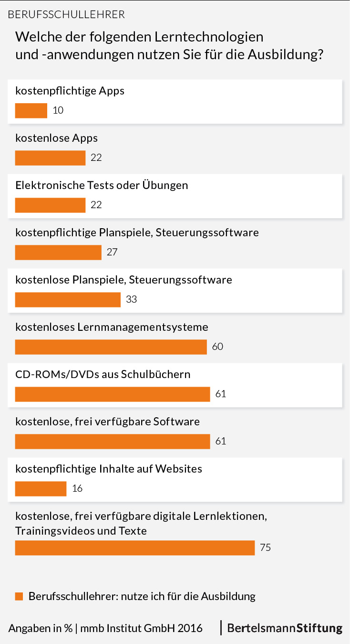The height and width of the screenshot is (644, 350).
Task: Click the value 60 data label
Action: 217,347
